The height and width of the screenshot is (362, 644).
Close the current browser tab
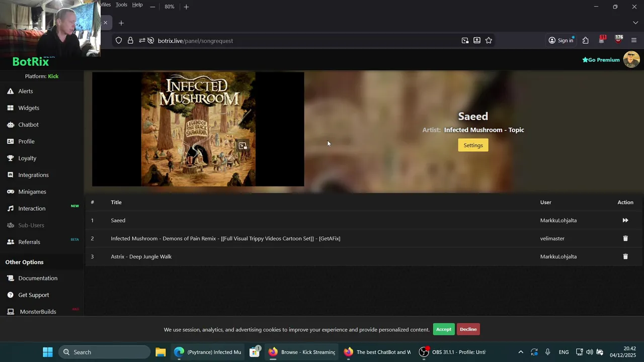[105, 23]
